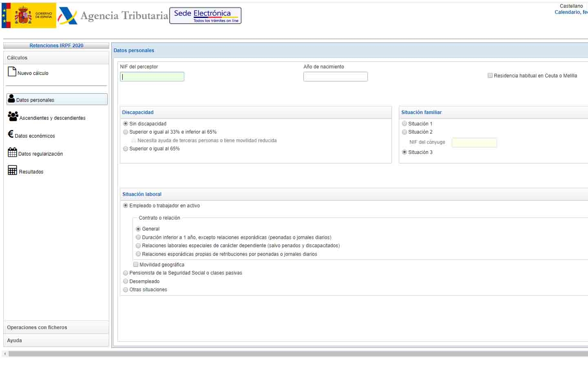Select the Desempleado radio option
Viewport: 588px width, 365px height.
(126, 281)
